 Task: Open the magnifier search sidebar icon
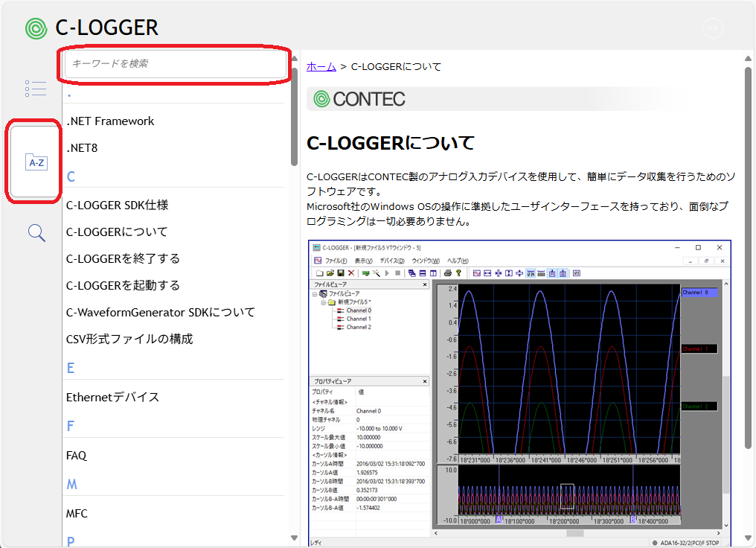coord(36,233)
